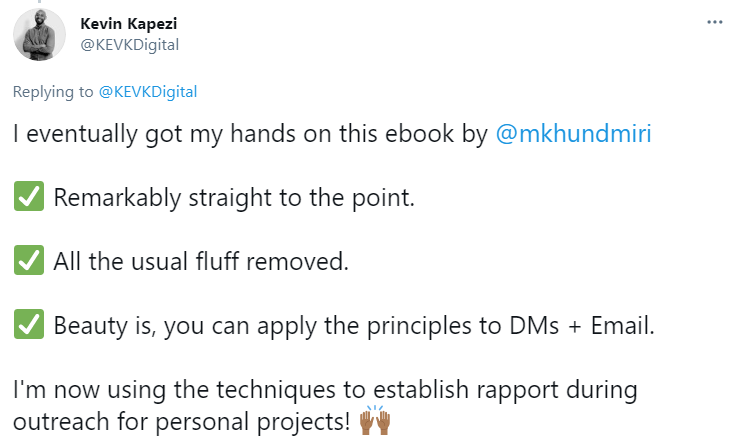Open Kevin Kapezi's profile picture
This screenshot has height=448, width=736.
(x=40, y=34)
